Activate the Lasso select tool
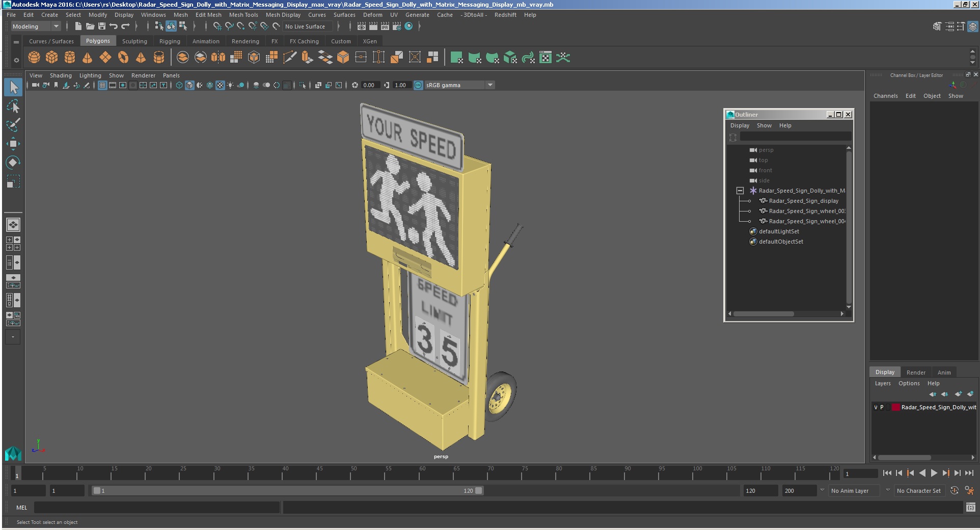This screenshot has height=530, width=980. pos(13,106)
